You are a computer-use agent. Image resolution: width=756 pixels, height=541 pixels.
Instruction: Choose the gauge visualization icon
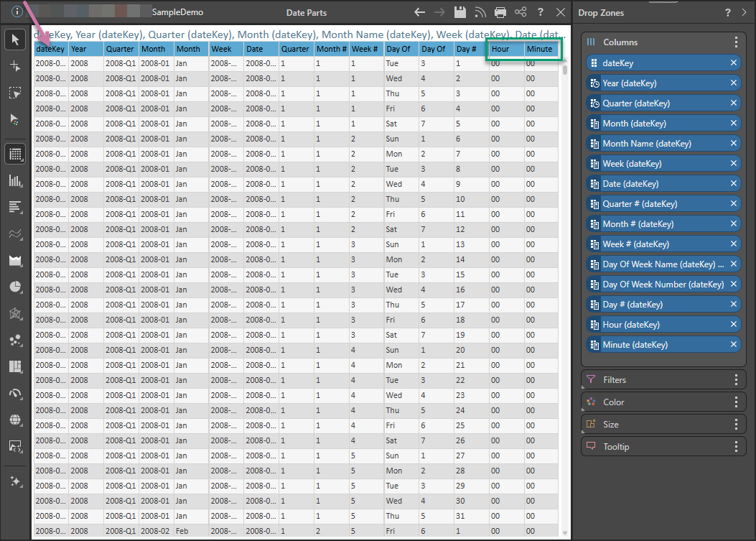pyautogui.click(x=14, y=393)
